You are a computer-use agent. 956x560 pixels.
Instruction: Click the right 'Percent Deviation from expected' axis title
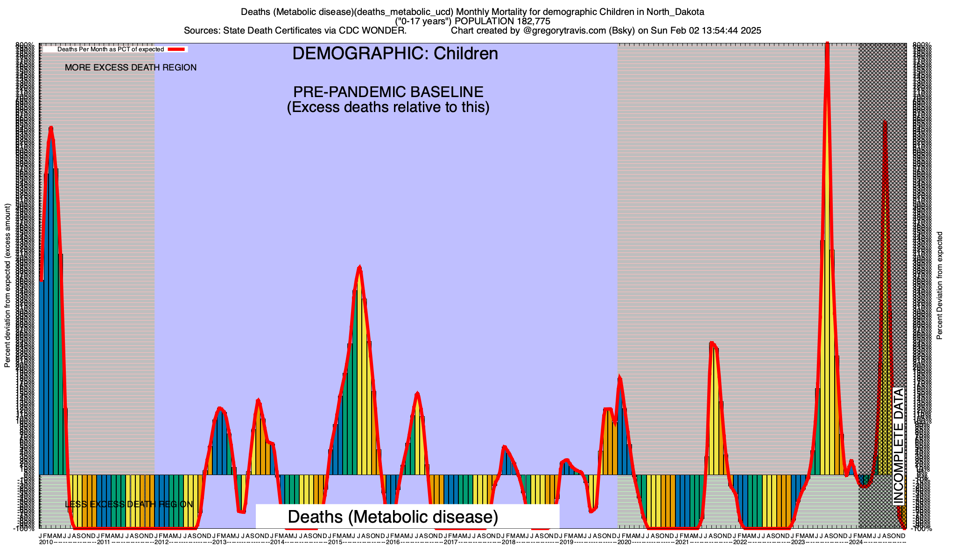(940, 286)
